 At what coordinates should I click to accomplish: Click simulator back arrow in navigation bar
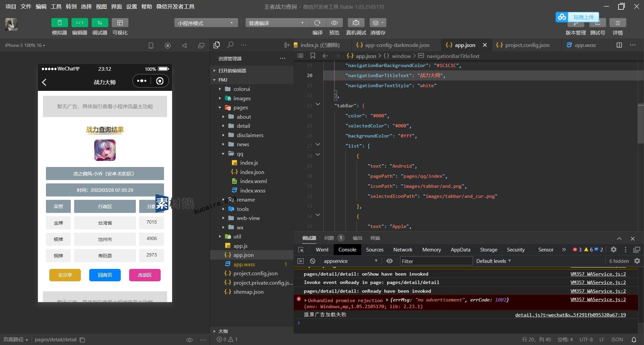[x=44, y=82]
